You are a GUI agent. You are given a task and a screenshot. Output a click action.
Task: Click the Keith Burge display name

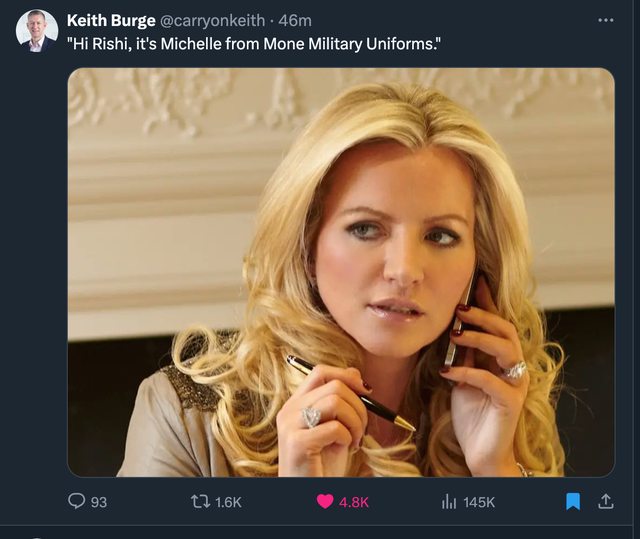tap(111, 21)
